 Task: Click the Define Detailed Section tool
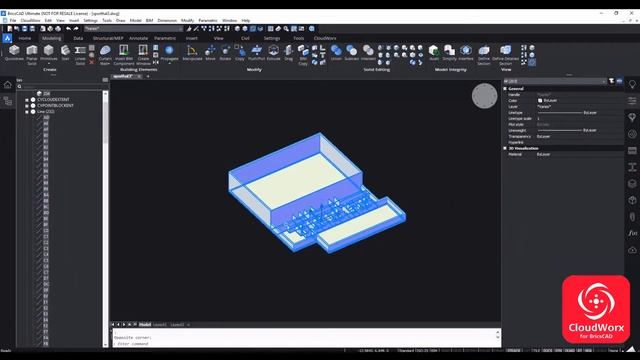[x=505, y=55]
